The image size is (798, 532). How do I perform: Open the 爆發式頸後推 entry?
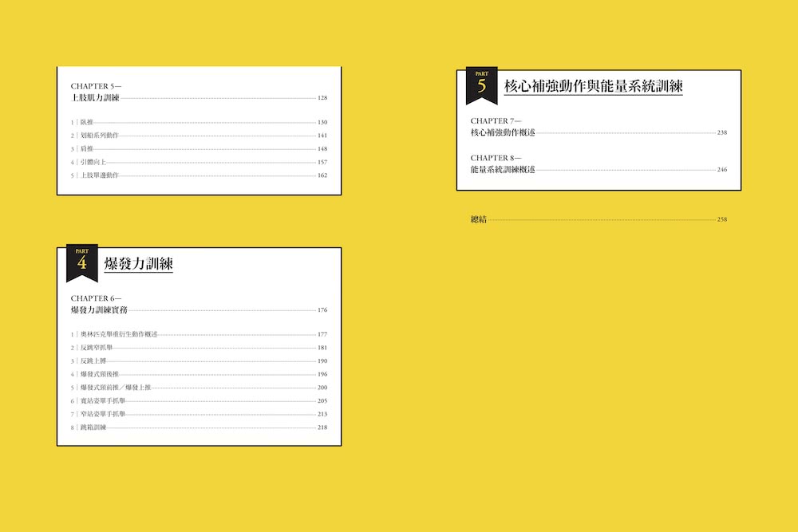pos(99,374)
